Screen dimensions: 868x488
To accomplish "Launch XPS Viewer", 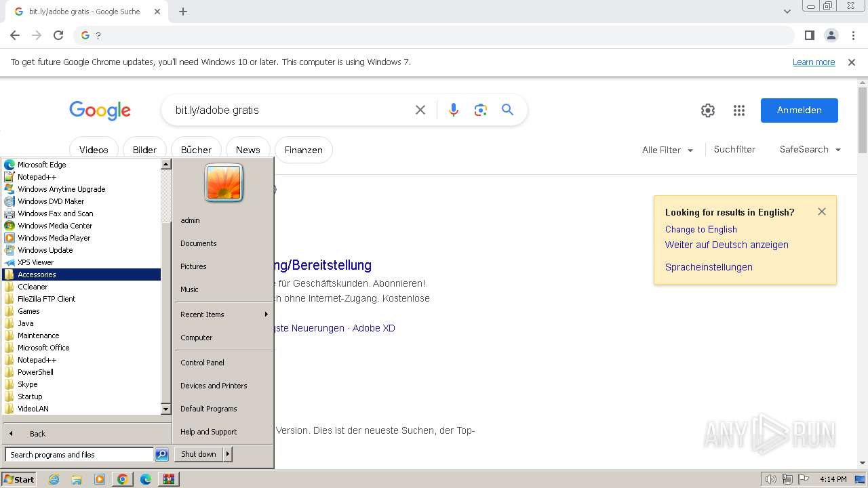I will pos(81,262).
